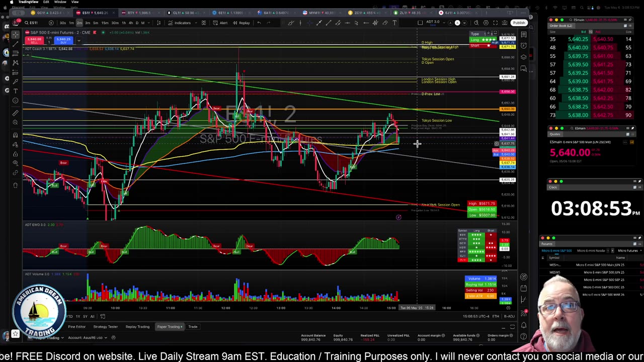Select Micro E-mini S&P 500 tab in Futures window
Viewport: 644px width, 362px height.
[x=556, y=250]
